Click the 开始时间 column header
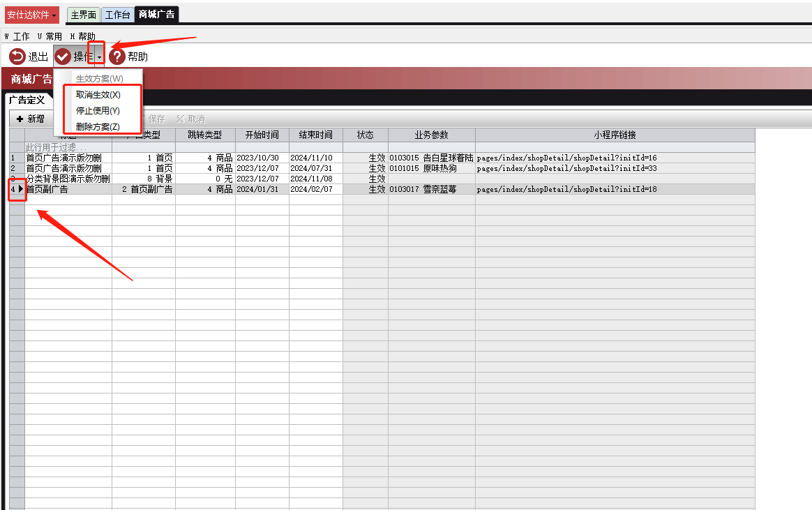 click(x=262, y=135)
